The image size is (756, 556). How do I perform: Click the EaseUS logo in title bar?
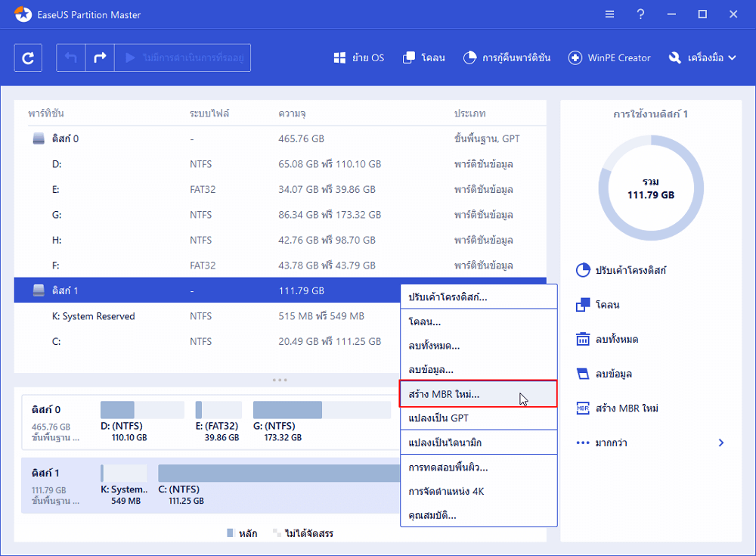tap(23, 14)
